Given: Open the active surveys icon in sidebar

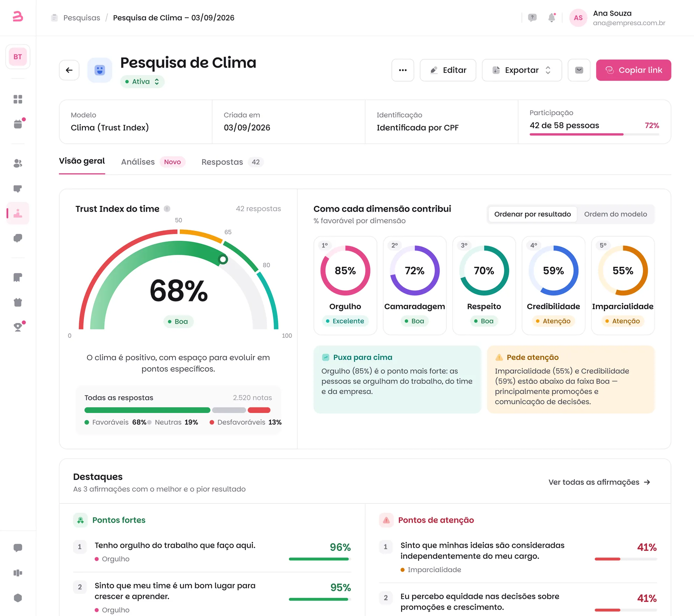Looking at the screenshot, I should point(18,213).
